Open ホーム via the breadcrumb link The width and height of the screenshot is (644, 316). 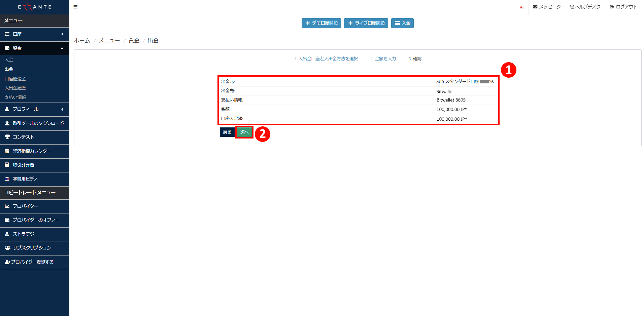82,40
